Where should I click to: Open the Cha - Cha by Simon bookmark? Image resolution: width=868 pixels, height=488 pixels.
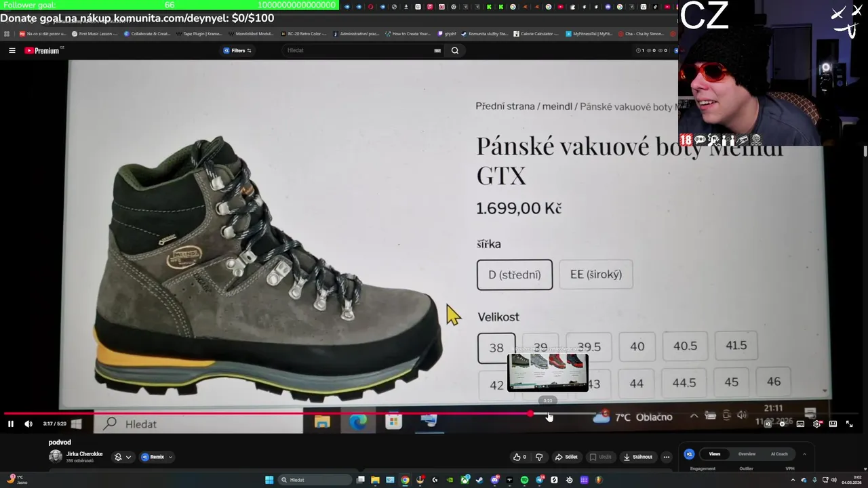(641, 33)
